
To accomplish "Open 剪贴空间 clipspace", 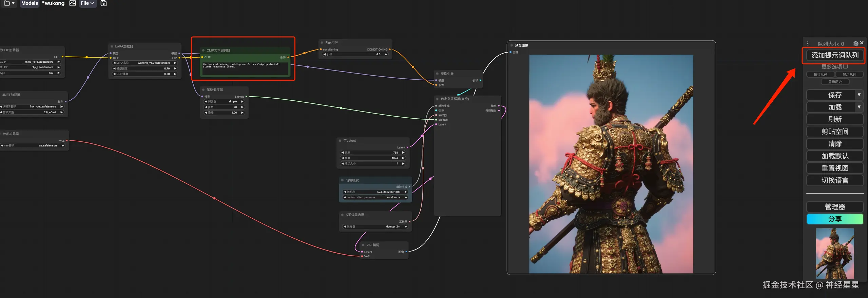I will coord(835,132).
